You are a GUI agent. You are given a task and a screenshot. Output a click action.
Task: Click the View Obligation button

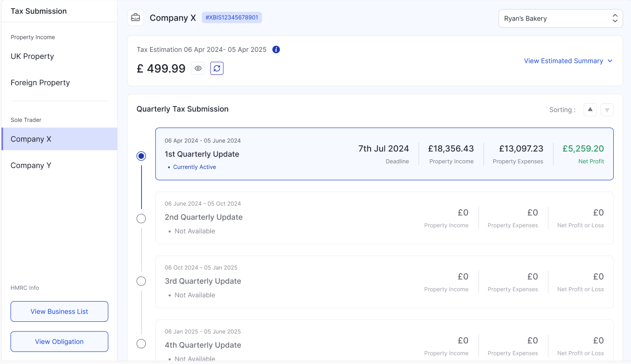click(x=59, y=341)
